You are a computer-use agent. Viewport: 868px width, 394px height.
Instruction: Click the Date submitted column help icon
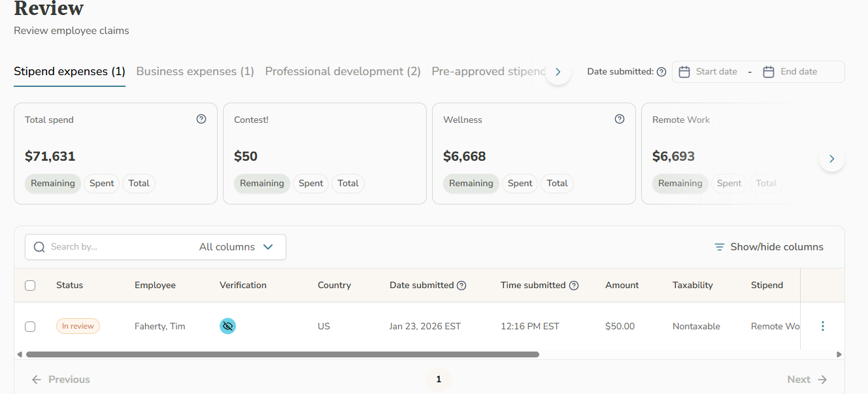tap(461, 286)
